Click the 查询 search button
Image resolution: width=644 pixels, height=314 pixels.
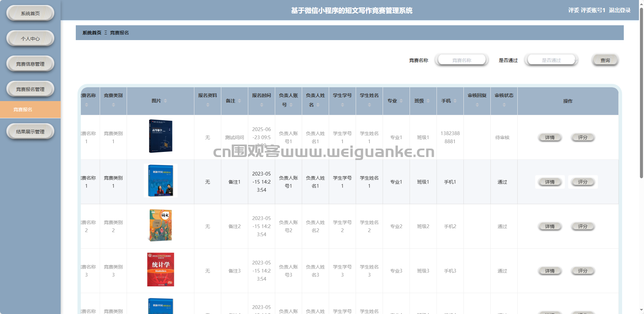click(x=605, y=60)
